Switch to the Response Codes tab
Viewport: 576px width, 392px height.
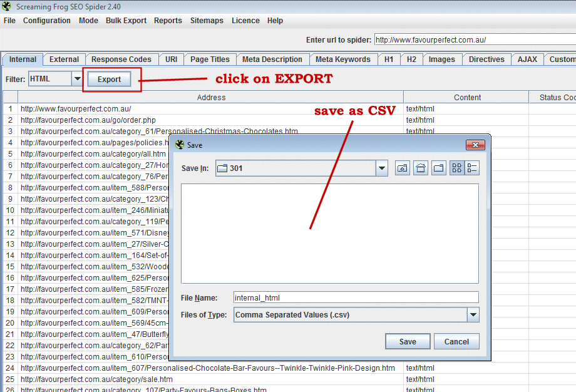(121, 59)
